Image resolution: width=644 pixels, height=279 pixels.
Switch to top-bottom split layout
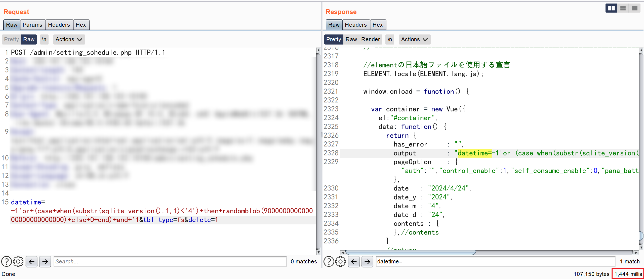click(623, 8)
